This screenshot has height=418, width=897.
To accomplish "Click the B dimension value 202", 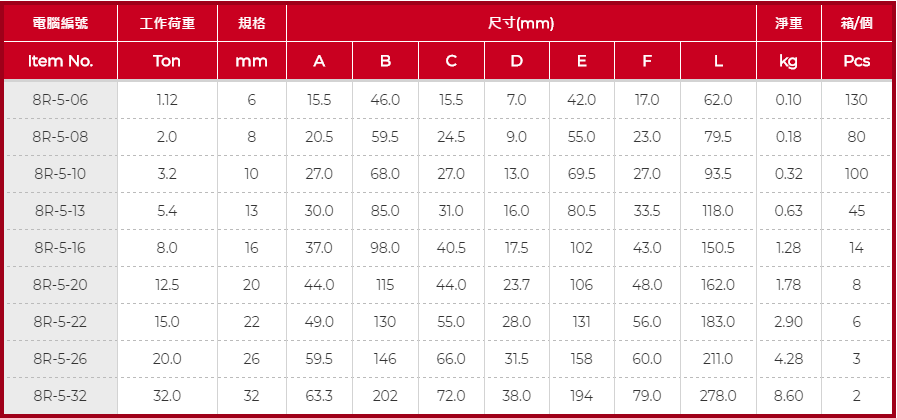I will (385, 396).
